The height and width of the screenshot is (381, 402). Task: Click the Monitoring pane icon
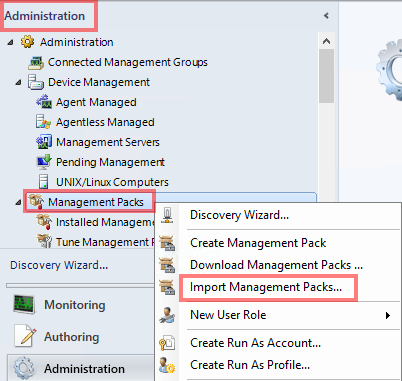point(24,304)
